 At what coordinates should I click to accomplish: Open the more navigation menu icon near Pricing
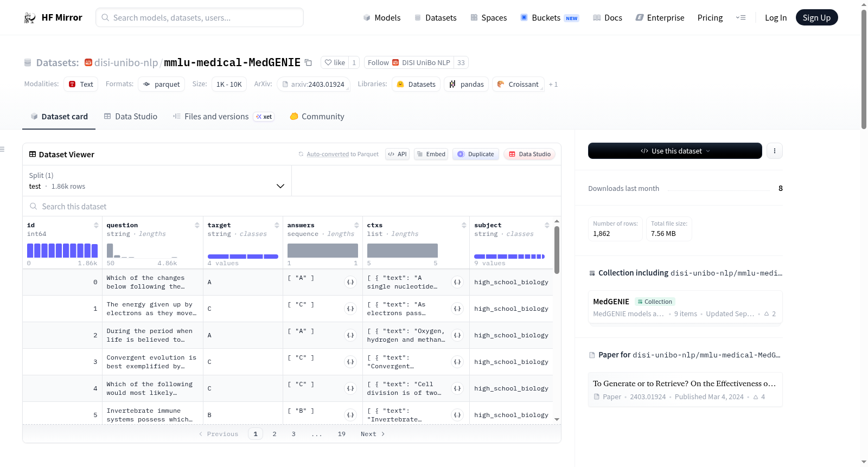(x=741, y=18)
